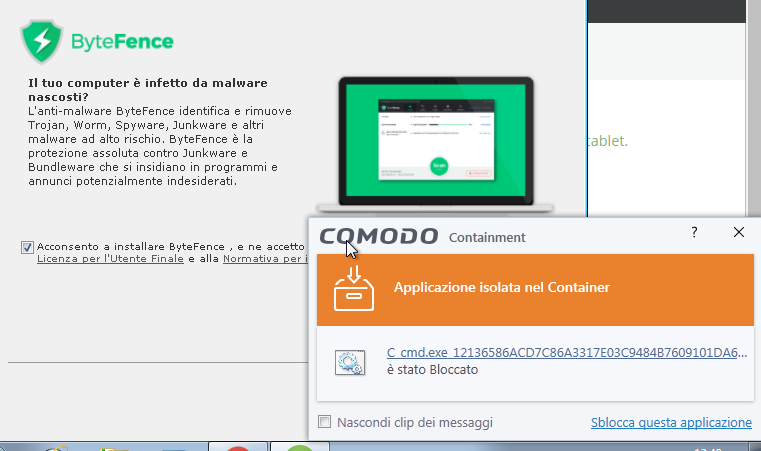Open the C_cmd.exe blocked file link
The image size is (761, 451).
[567, 353]
